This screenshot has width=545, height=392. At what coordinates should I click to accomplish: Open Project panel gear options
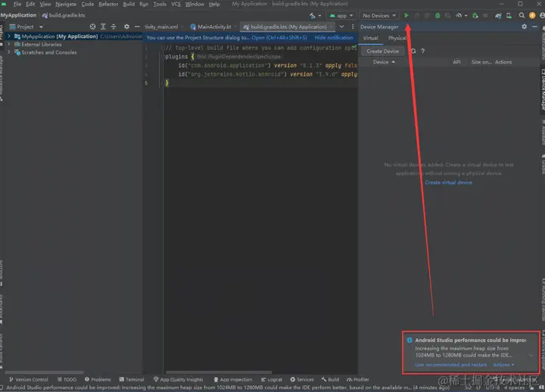126,26
